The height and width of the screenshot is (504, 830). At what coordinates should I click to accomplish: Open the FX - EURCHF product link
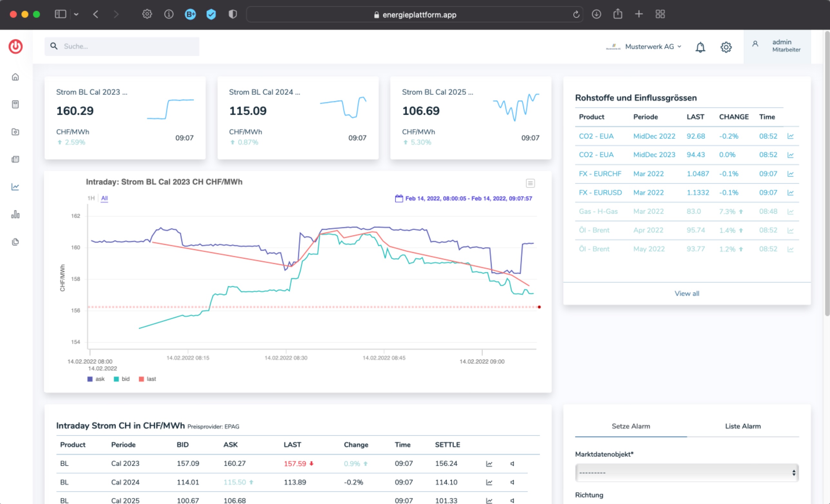pyautogui.click(x=600, y=174)
